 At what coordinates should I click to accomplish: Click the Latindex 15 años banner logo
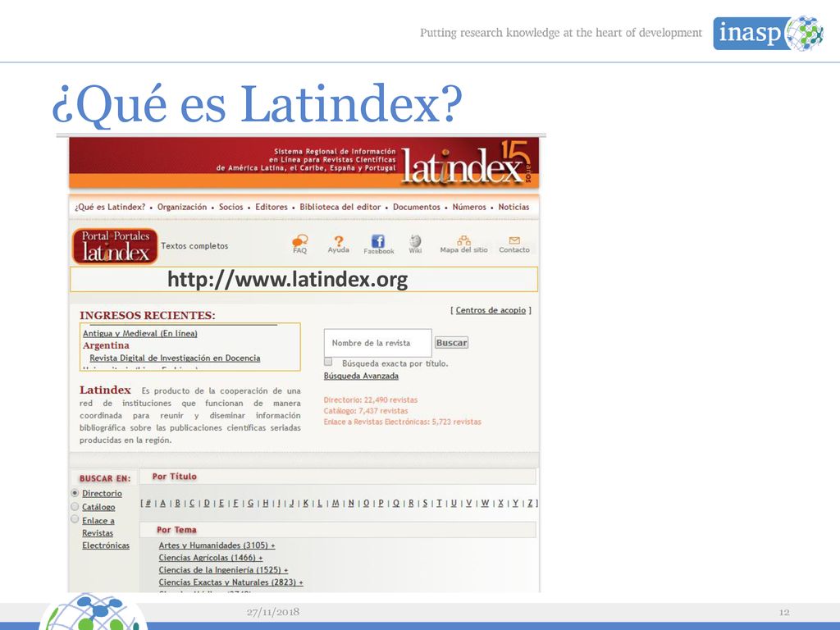coord(466,163)
